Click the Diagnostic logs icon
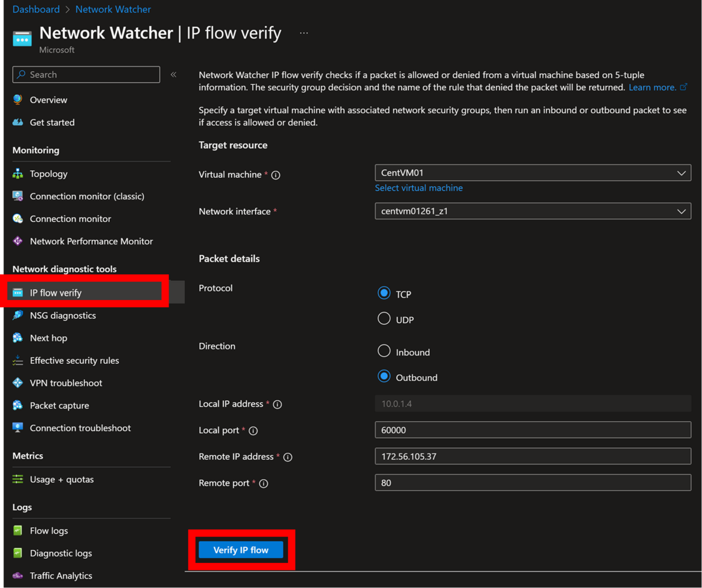702x588 pixels. pyautogui.click(x=18, y=553)
